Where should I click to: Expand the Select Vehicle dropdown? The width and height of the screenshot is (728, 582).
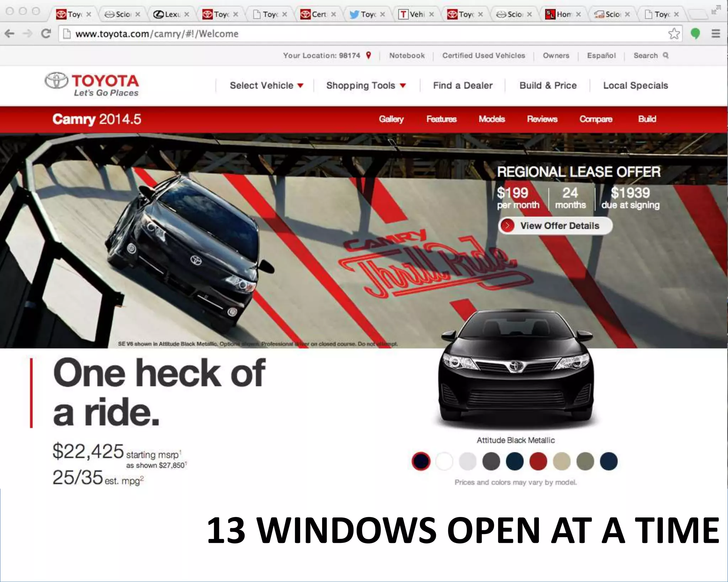tap(267, 86)
